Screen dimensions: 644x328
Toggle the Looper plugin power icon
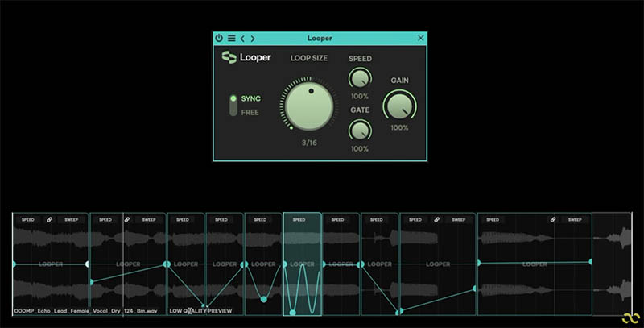coord(219,38)
